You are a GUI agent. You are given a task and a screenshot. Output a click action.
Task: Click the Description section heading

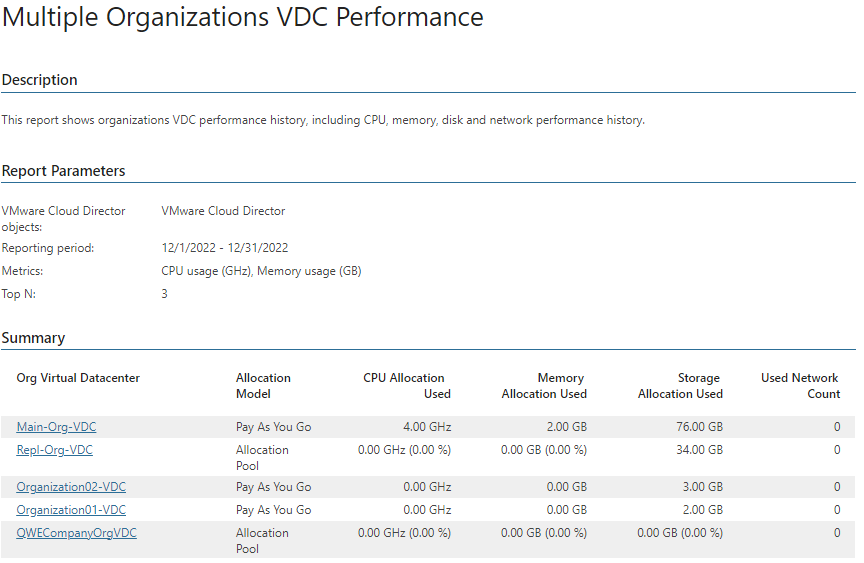tap(40, 80)
